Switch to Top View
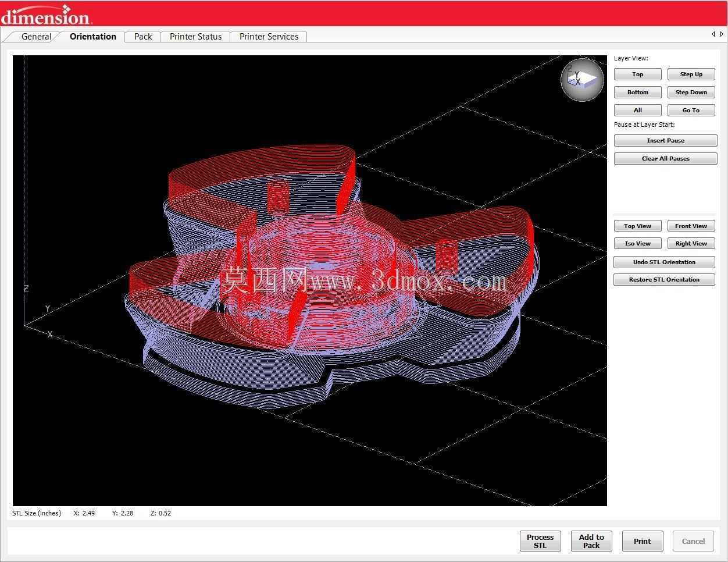 (x=638, y=226)
